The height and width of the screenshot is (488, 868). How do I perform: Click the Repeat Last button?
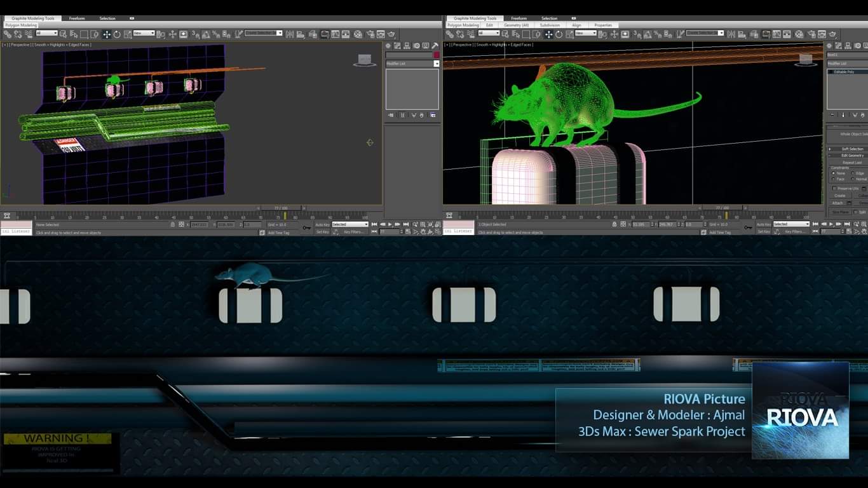pos(852,163)
